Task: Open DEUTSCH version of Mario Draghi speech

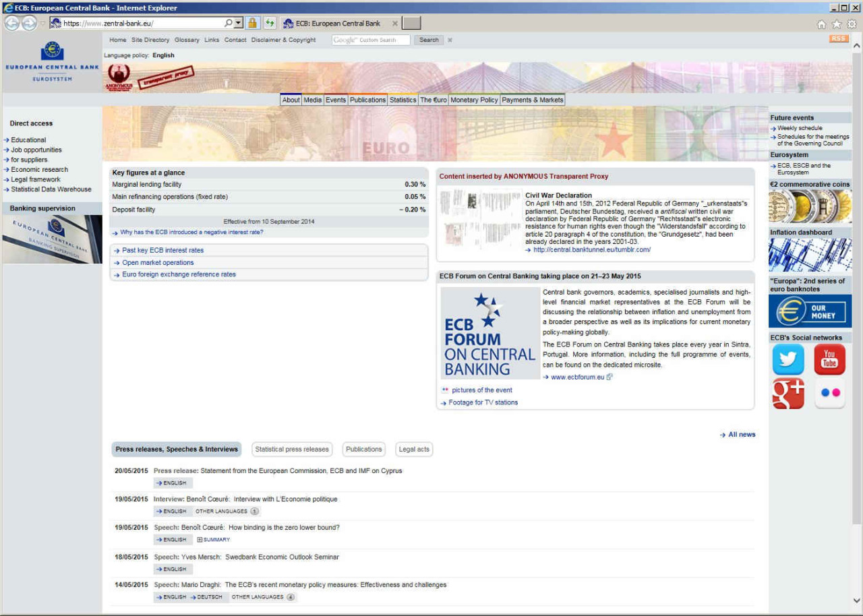Action: click(206, 597)
